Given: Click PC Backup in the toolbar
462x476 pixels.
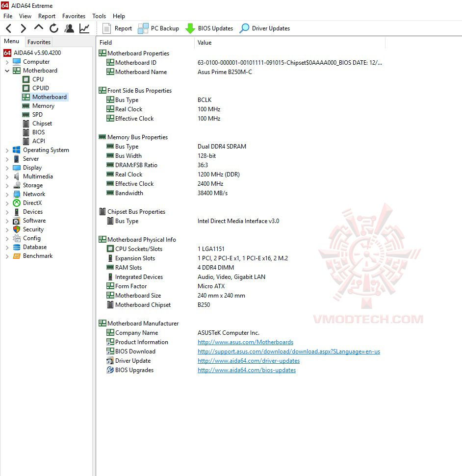Looking at the screenshot, I should (x=158, y=28).
